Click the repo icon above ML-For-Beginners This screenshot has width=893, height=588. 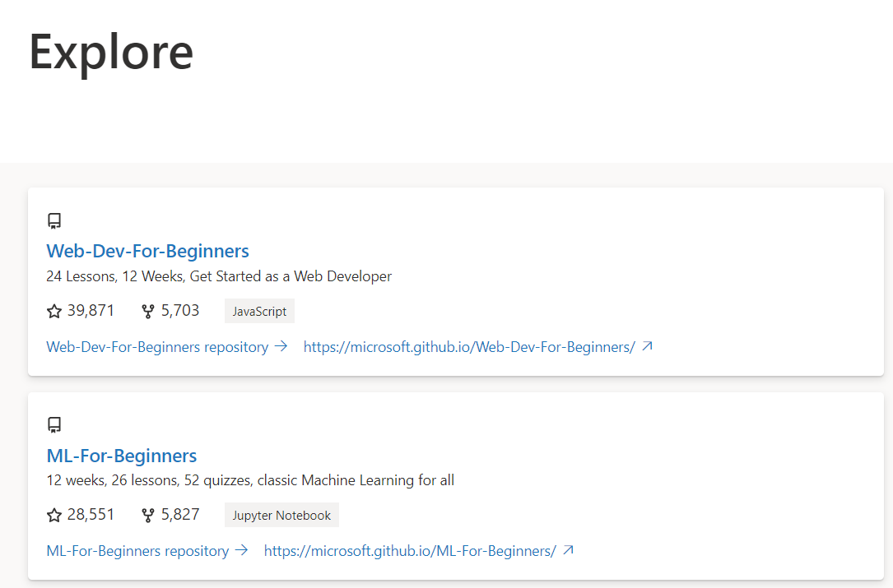54,424
